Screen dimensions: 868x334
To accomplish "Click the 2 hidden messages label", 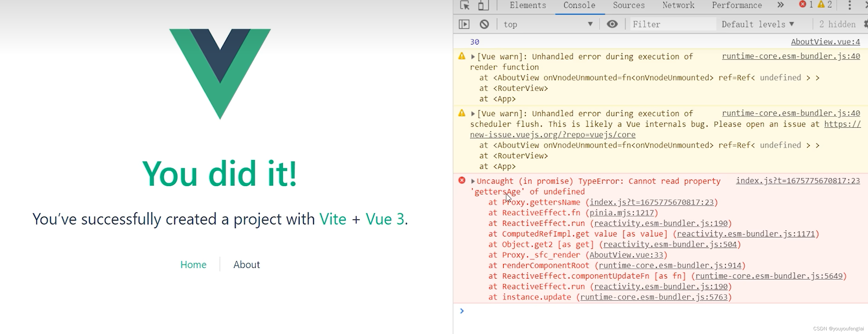I will [x=837, y=24].
